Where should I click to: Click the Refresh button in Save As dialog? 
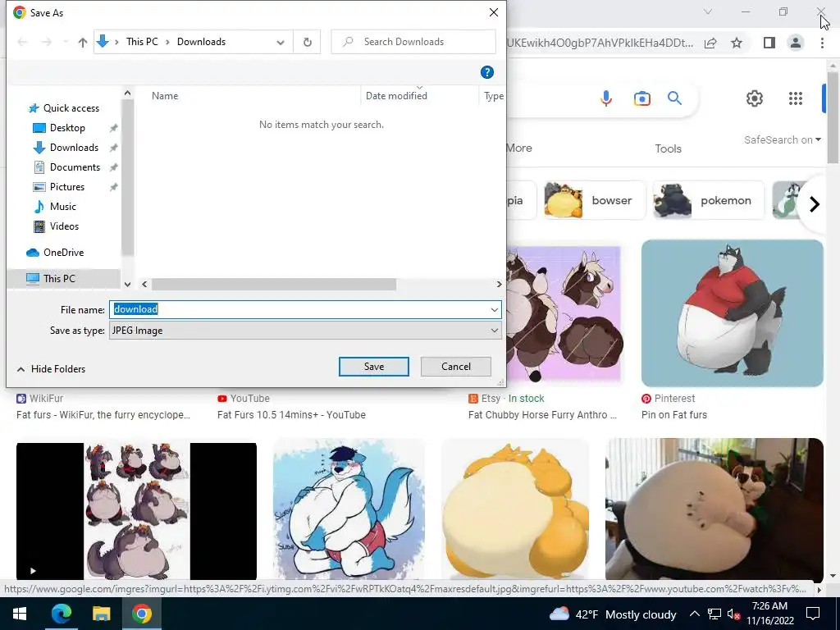[307, 42]
